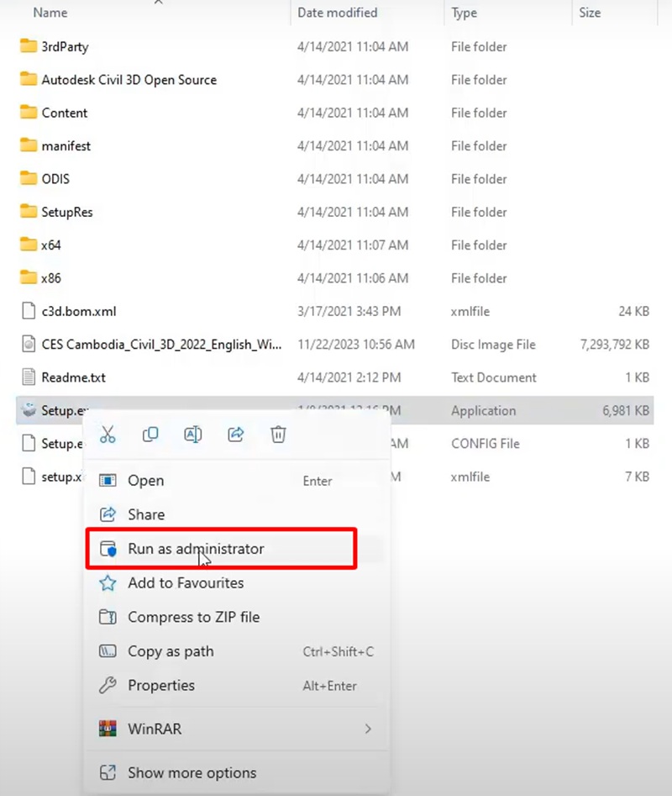Open the x64 folder
672x796 pixels.
(x=50, y=245)
